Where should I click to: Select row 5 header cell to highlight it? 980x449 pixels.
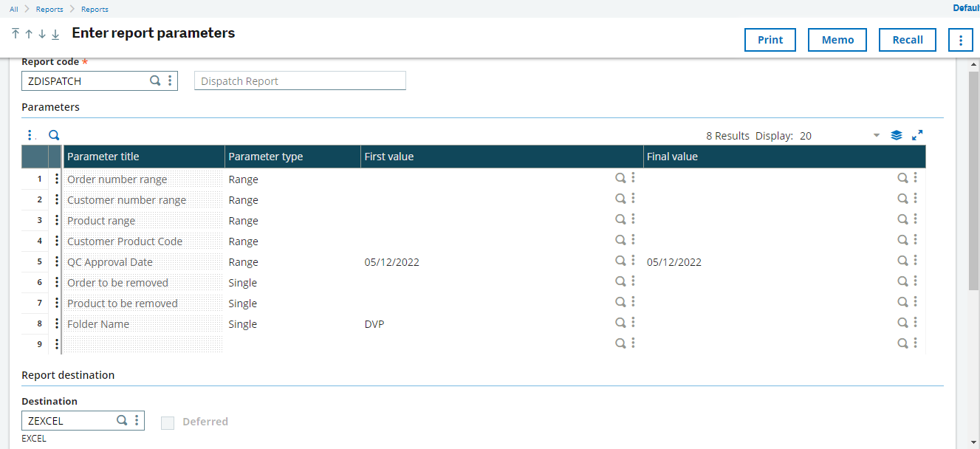(x=38, y=260)
